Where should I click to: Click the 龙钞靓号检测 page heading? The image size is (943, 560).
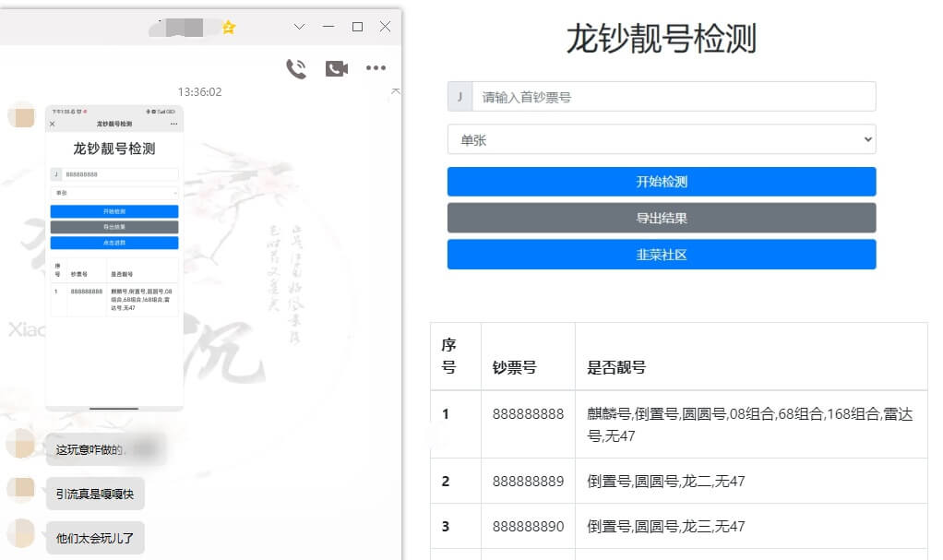pos(661,39)
